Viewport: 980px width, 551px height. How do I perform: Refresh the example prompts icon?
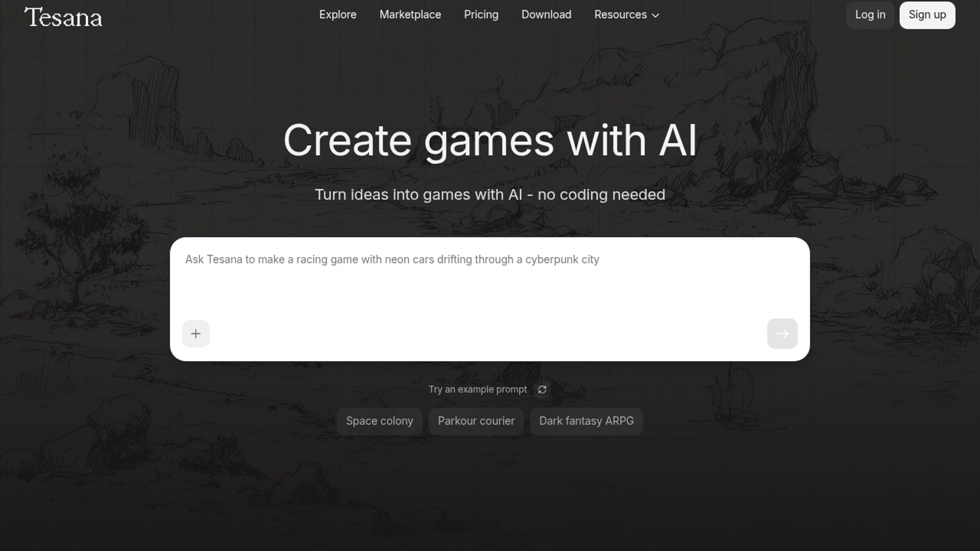(542, 390)
